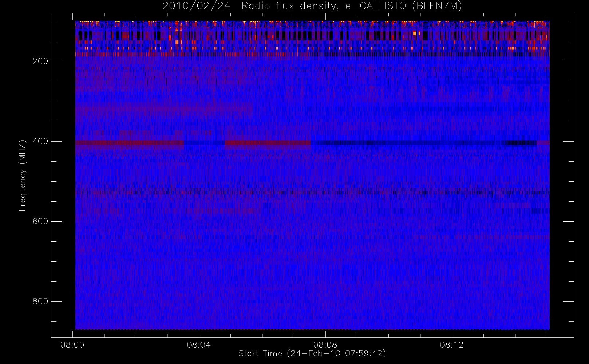Viewport: 589px width, 364px height.
Task: Click the 800 frequency tick label
Action: pos(40,301)
